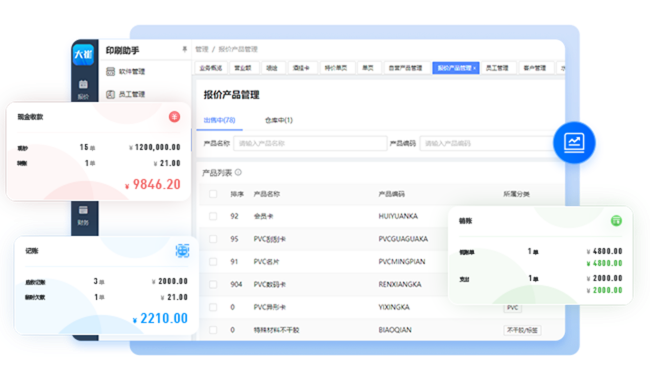Click the pin icon beside 印刷助手
Viewport: 650px width, 380px height.
point(184,49)
